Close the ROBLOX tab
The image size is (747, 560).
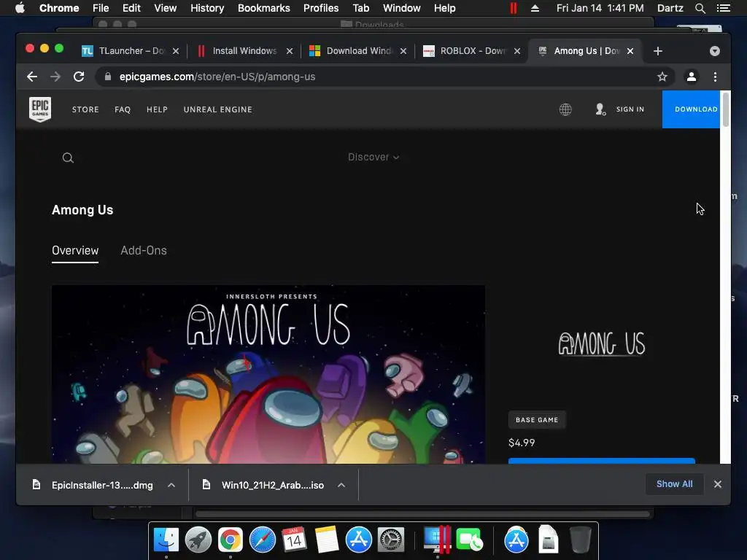pyautogui.click(x=517, y=51)
